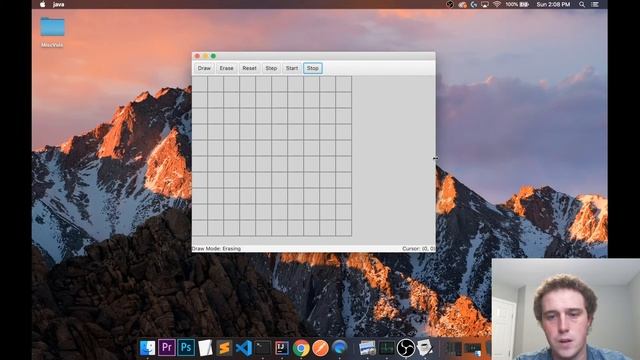Click the top-right grid cell
Image resolution: width=640 pixels, height=360 pixels.
coord(344,84)
